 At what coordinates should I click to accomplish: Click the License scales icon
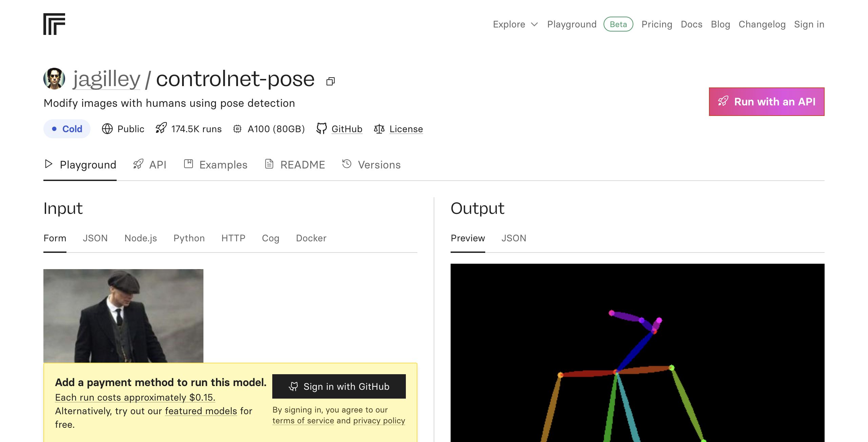point(379,129)
